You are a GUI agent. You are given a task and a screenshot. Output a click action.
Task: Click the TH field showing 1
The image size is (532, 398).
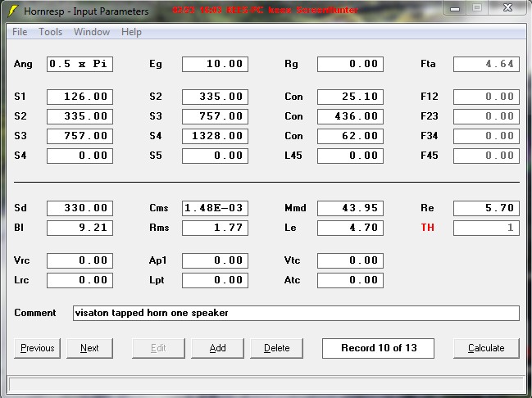486,228
